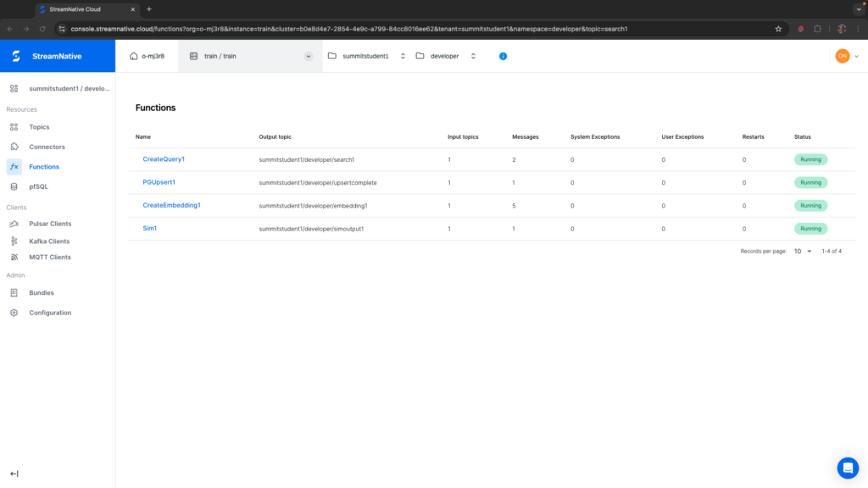Open the CreateQuery1 function link
This screenshot has height=488, width=868.
164,159
